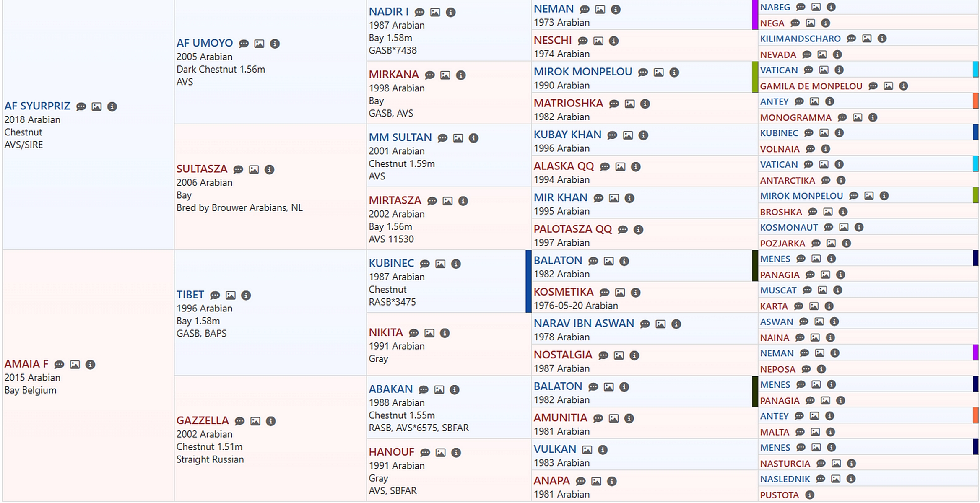
Task: Open the HANOUF mare link
Action: 391,452
